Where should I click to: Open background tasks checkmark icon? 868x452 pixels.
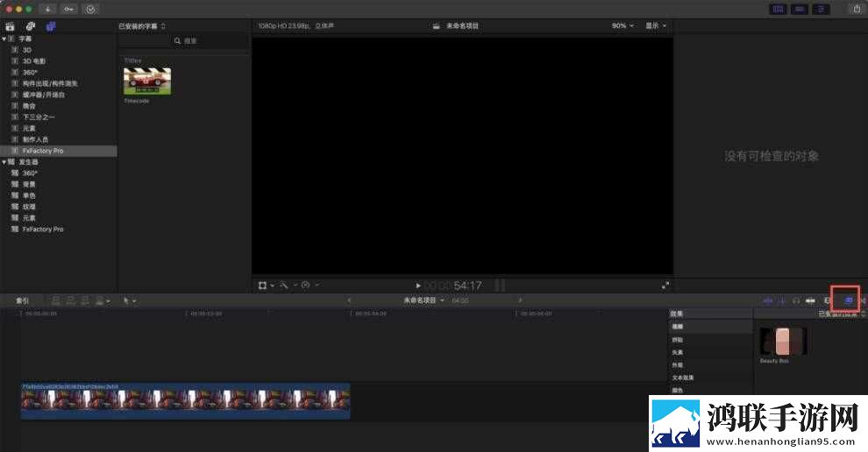coord(90,10)
